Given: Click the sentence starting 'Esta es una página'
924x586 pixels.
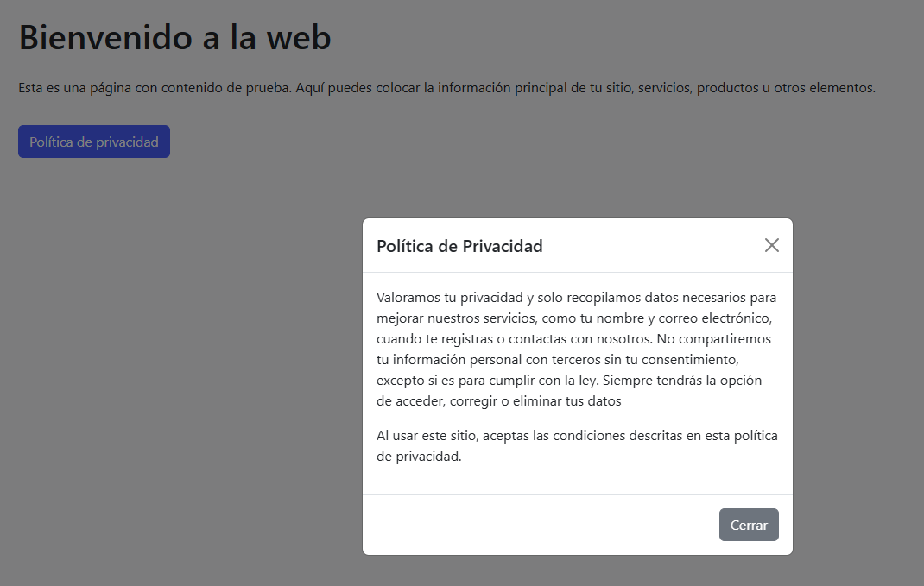Looking at the screenshot, I should point(155,88).
